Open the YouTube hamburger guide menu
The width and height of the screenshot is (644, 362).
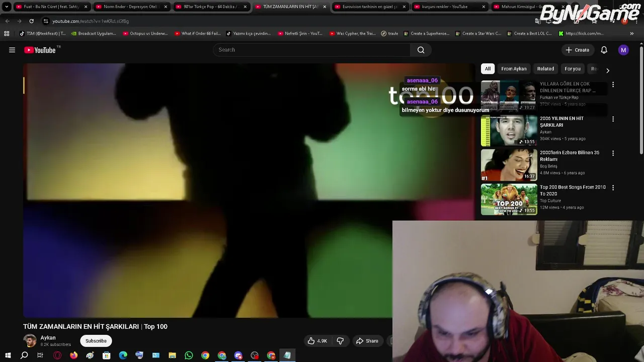pyautogui.click(x=12, y=50)
